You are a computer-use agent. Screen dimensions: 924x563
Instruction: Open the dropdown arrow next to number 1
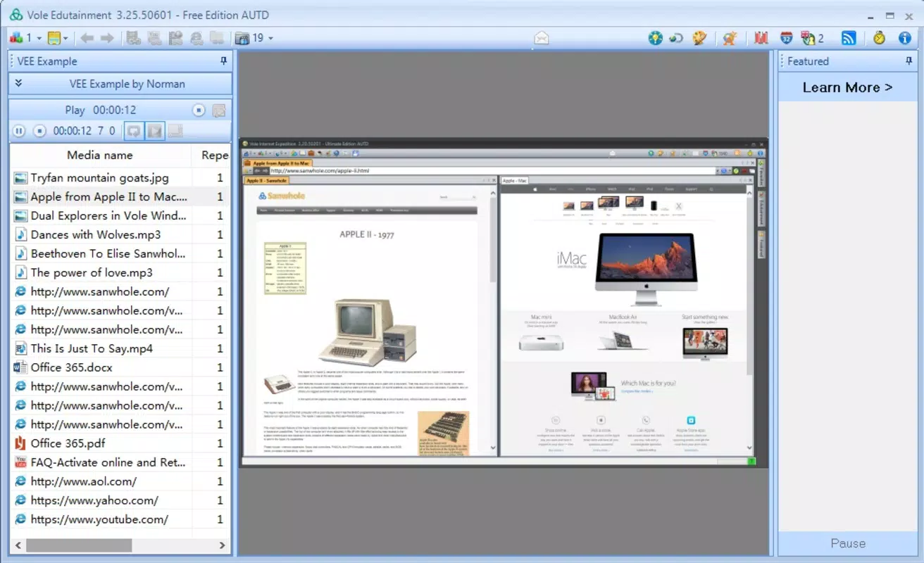[39, 38]
